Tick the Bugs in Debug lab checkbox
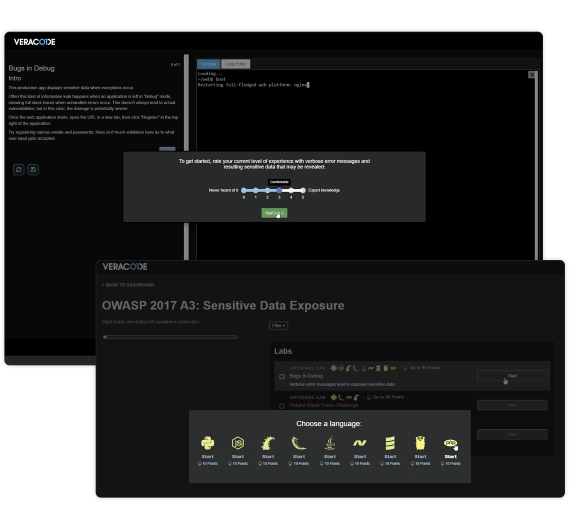 pos(282,377)
